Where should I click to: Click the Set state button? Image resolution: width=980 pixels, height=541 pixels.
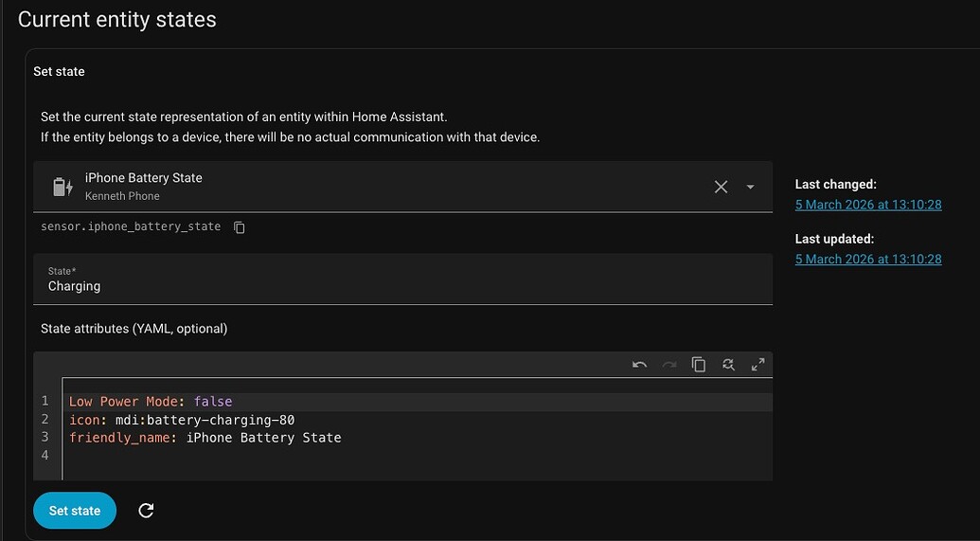click(x=75, y=511)
